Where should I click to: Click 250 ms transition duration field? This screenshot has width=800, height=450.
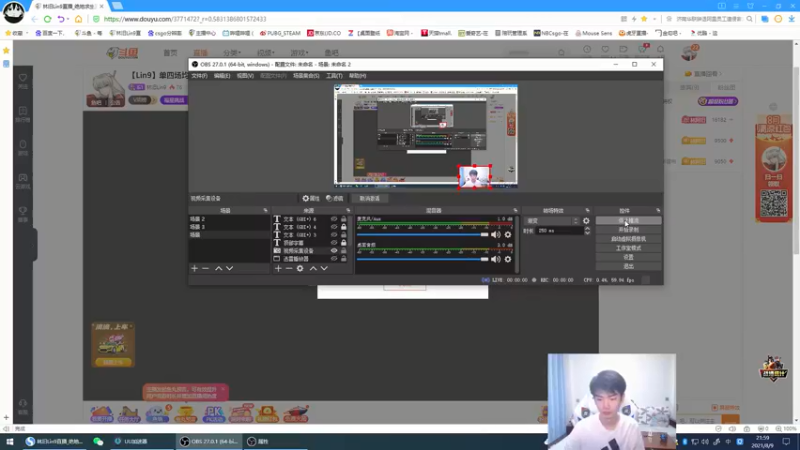click(559, 231)
